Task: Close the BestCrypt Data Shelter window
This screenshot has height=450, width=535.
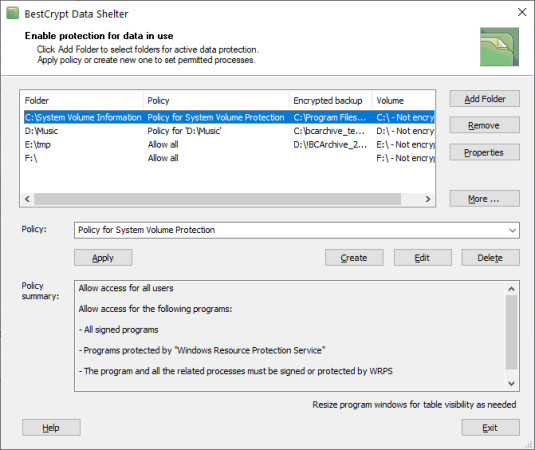Action: (522, 12)
